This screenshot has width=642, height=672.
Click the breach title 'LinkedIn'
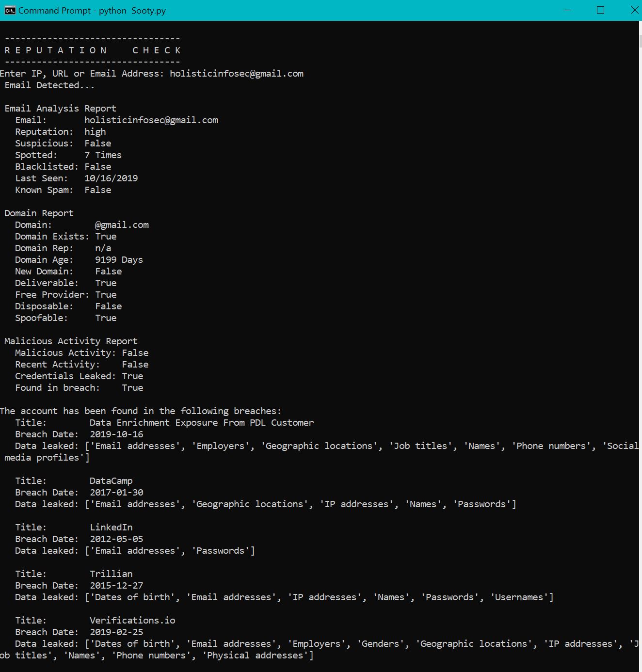coord(111,528)
